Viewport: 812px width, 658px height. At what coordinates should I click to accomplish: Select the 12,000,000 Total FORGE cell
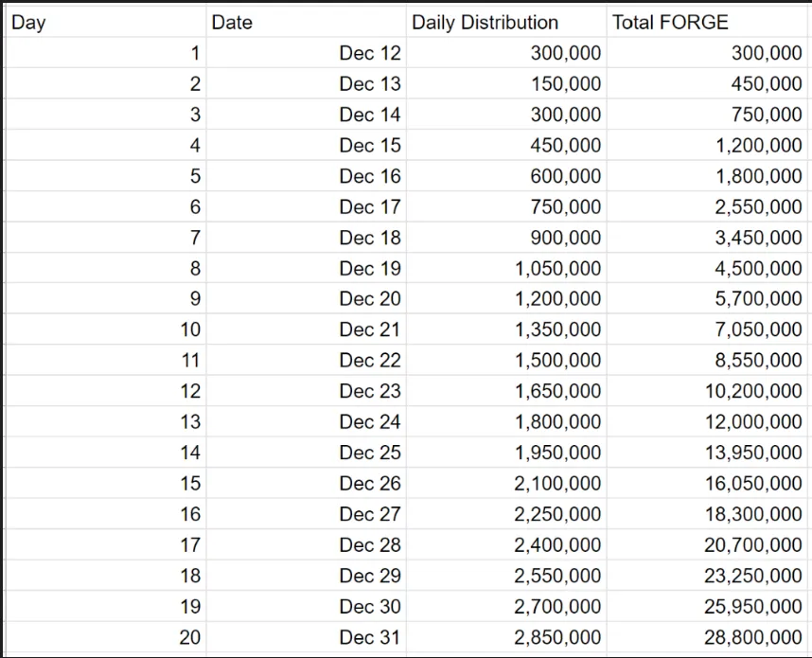coord(707,421)
